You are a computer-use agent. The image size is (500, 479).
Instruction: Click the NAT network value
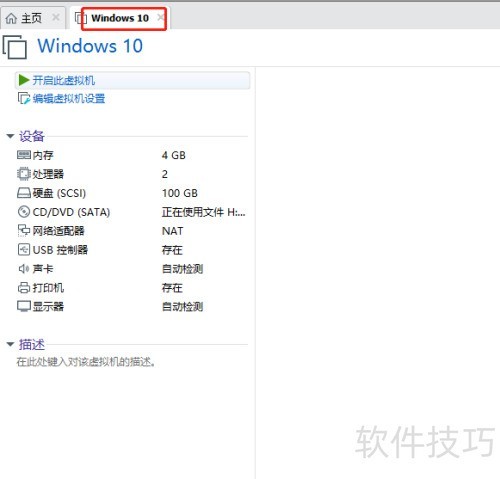(x=172, y=231)
